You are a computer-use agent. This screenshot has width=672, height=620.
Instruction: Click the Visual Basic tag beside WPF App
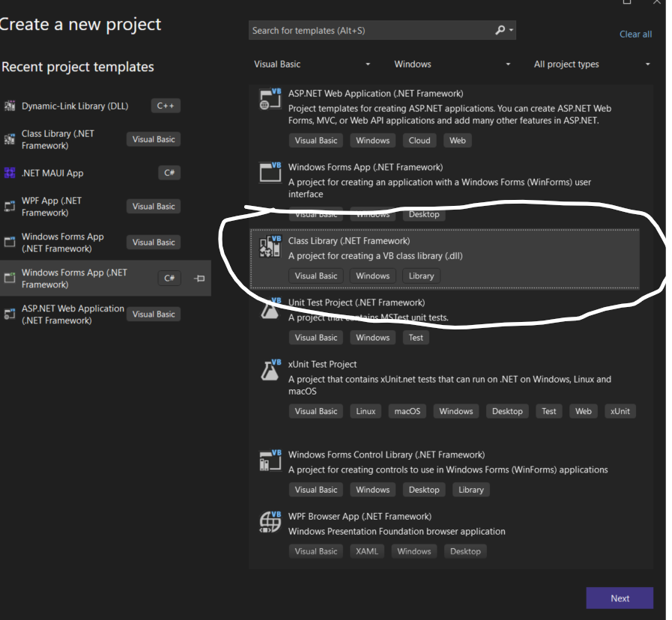pyautogui.click(x=154, y=207)
